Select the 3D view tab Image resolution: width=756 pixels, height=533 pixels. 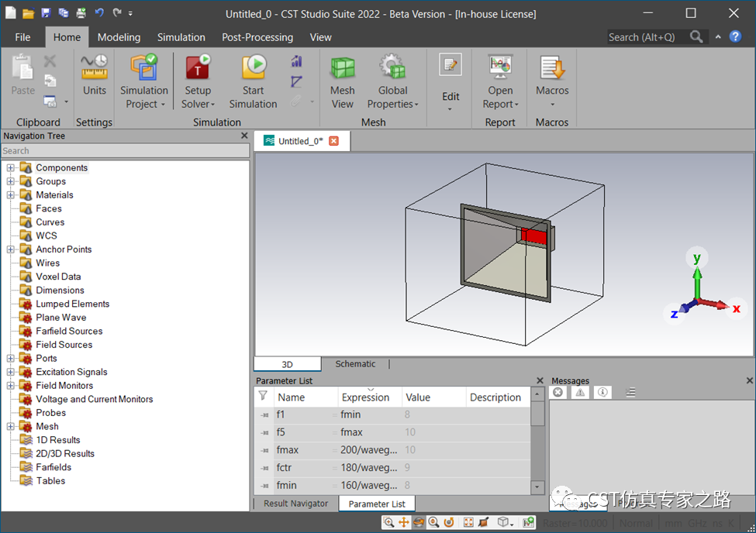coord(288,364)
